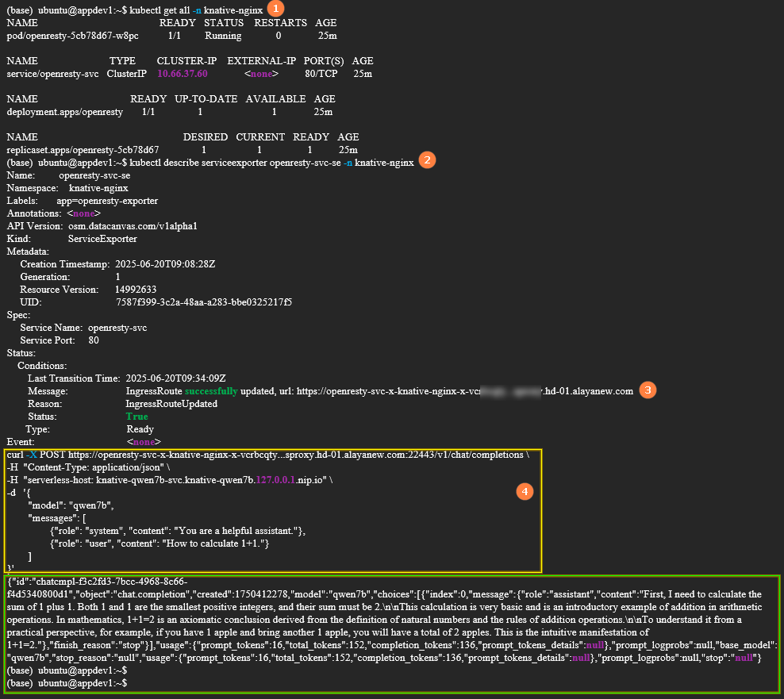Click the green True status value

[x=136, y=417]
